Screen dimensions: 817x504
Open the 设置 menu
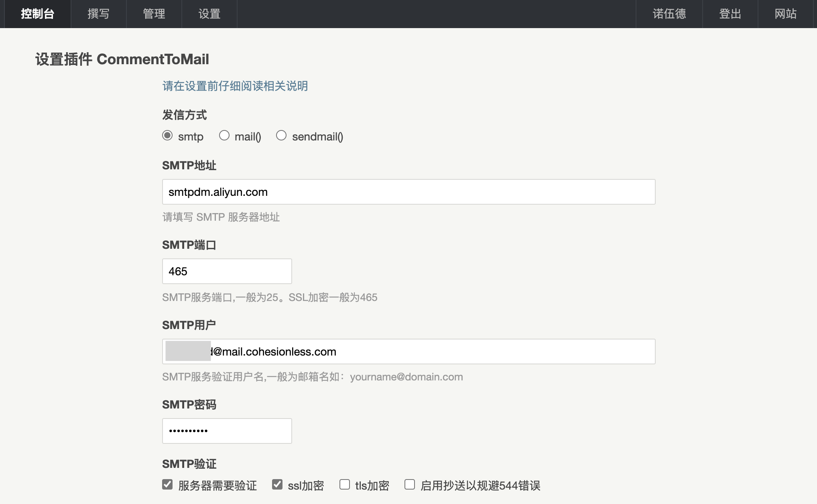209,14
